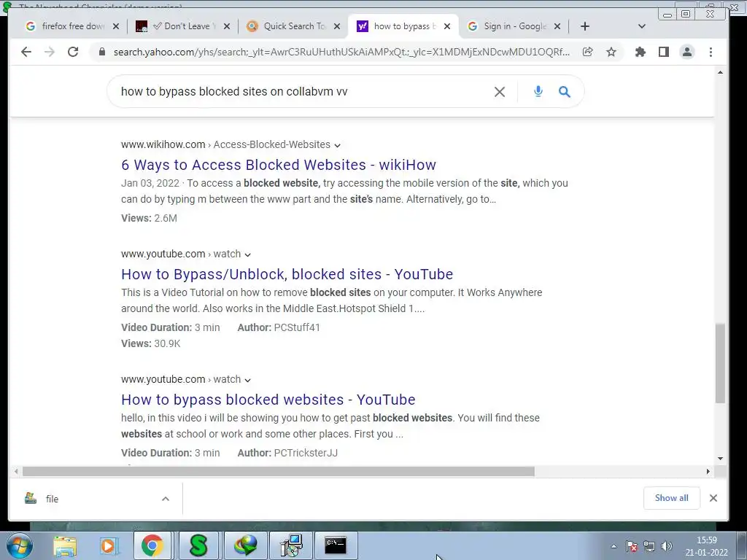Switch to 'Sign in - Google' tab
The height and width of the screenshot is (560, 747).
pos(514,26)
